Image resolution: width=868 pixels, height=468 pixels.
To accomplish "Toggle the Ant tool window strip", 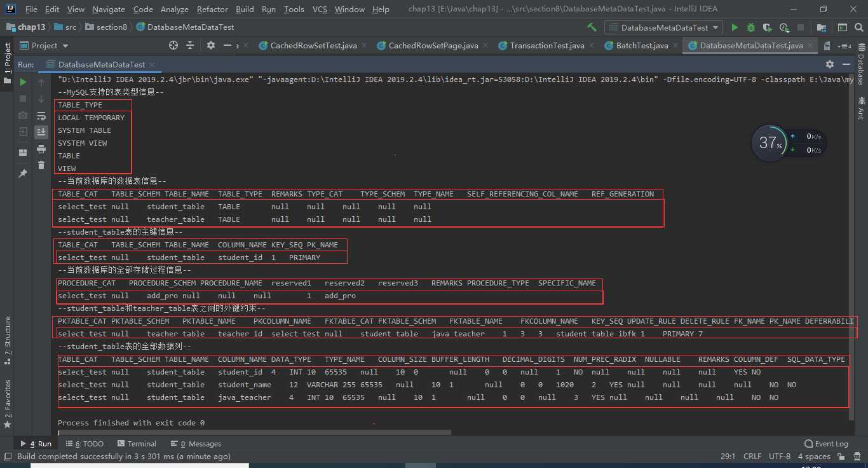I will pyautogui.click(x=861, y=108).
